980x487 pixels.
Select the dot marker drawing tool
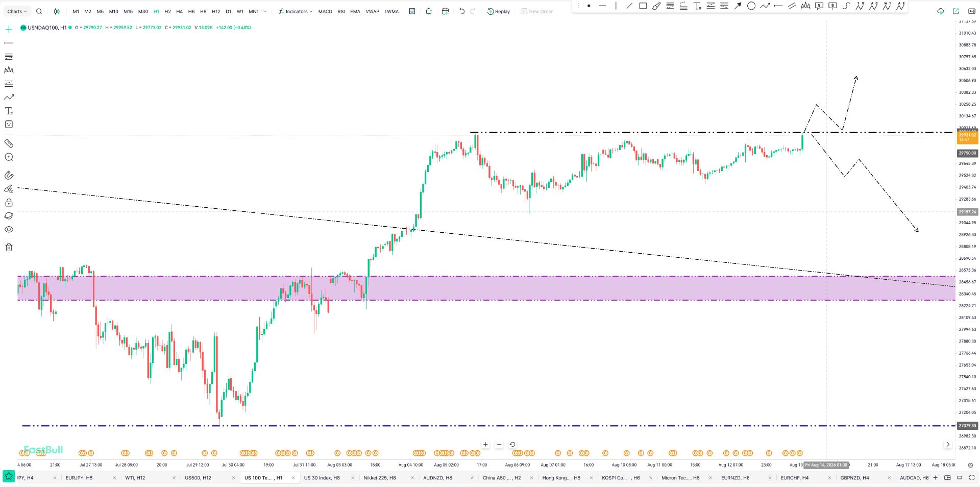pos(589,6)
